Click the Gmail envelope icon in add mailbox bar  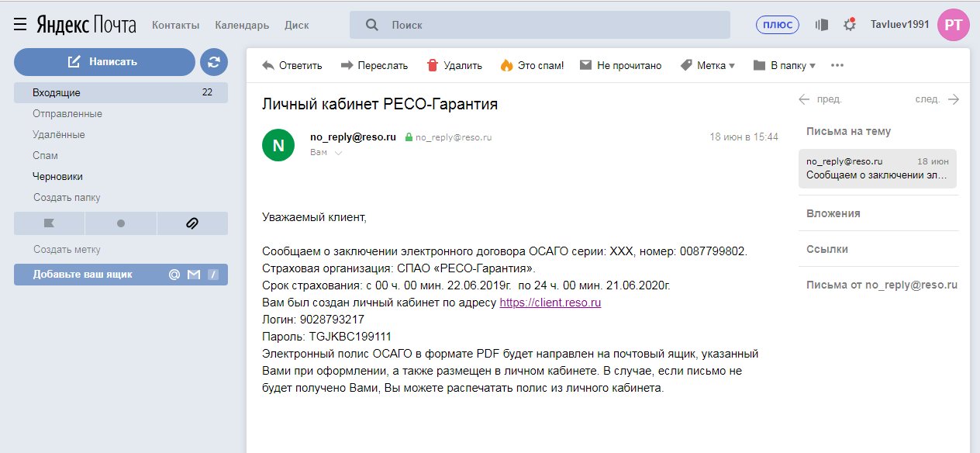(194, 275)
